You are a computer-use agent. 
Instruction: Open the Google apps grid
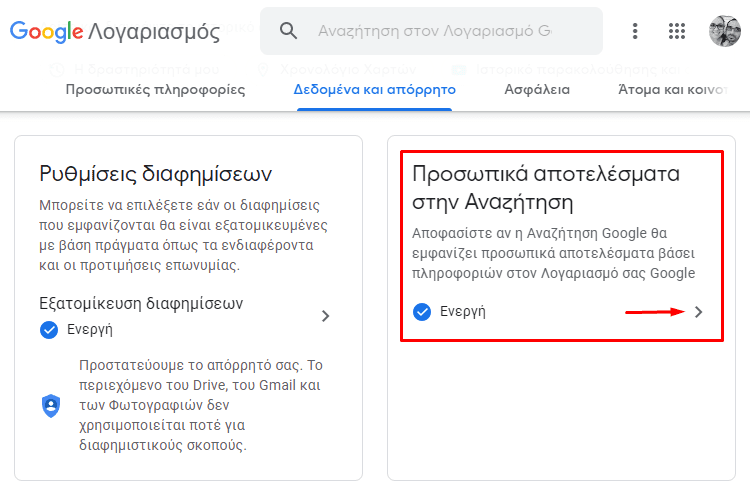coord(677,31)
